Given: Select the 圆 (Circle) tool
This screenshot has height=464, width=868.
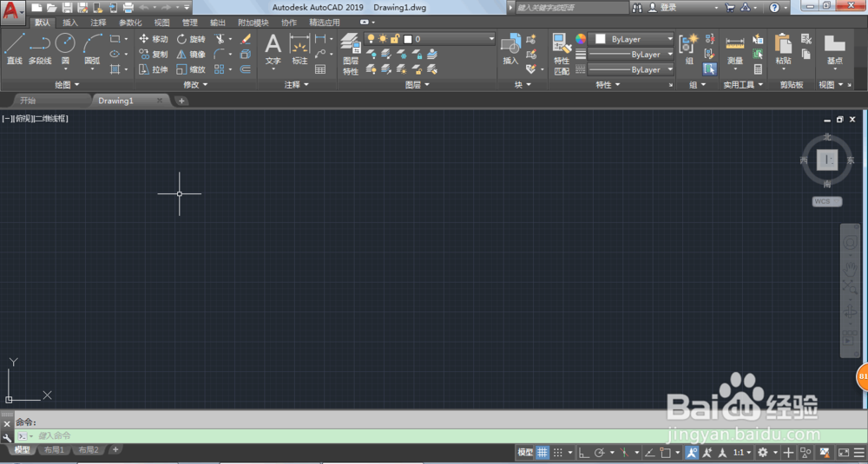Looking at the screenshot, I should pyautogui.click(x=65, y=49).
